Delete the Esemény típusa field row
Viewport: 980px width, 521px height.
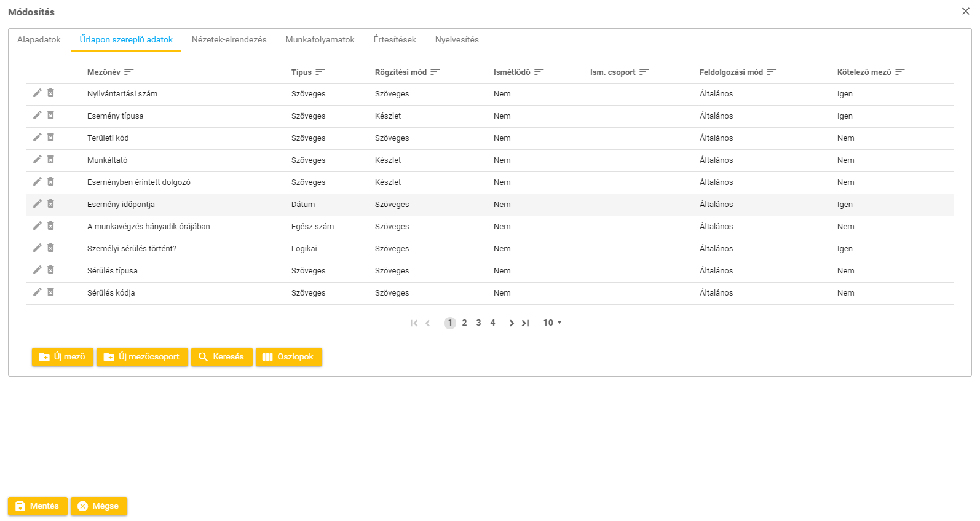click(x=50, y=116)
